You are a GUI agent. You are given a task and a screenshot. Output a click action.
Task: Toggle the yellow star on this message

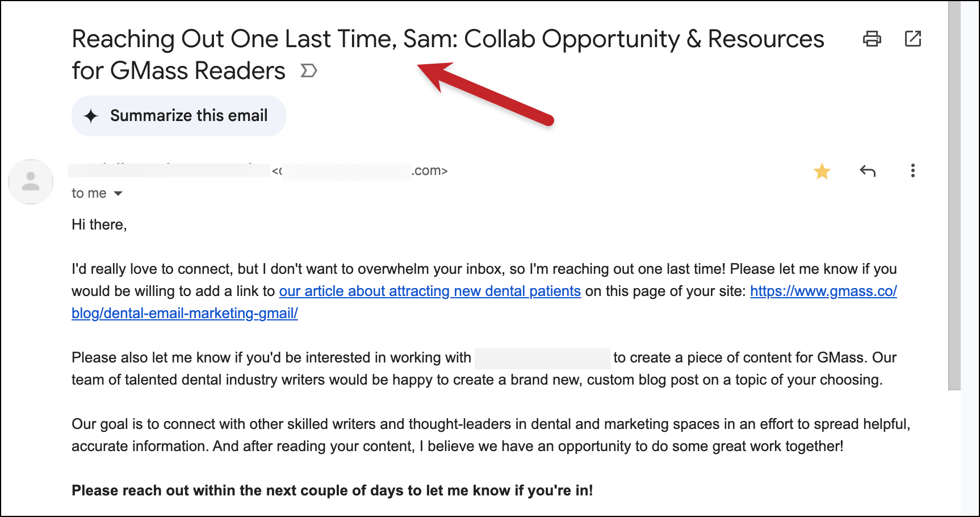(822, 171)
